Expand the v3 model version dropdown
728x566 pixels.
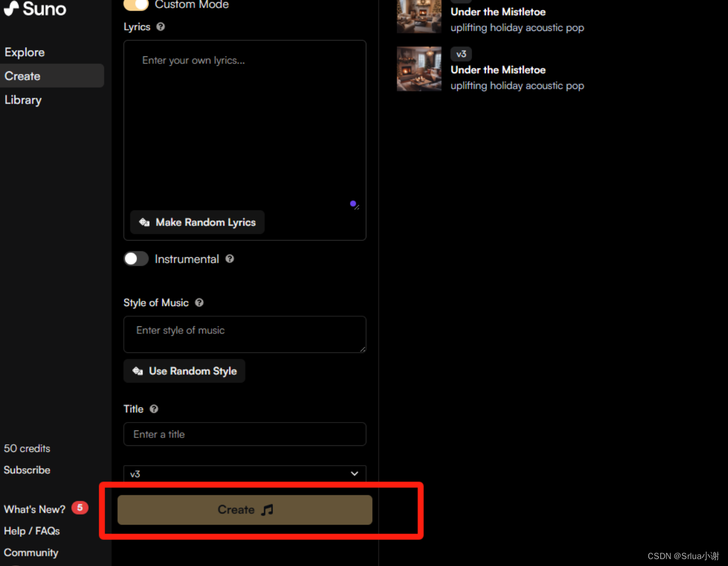coord(245,474)
